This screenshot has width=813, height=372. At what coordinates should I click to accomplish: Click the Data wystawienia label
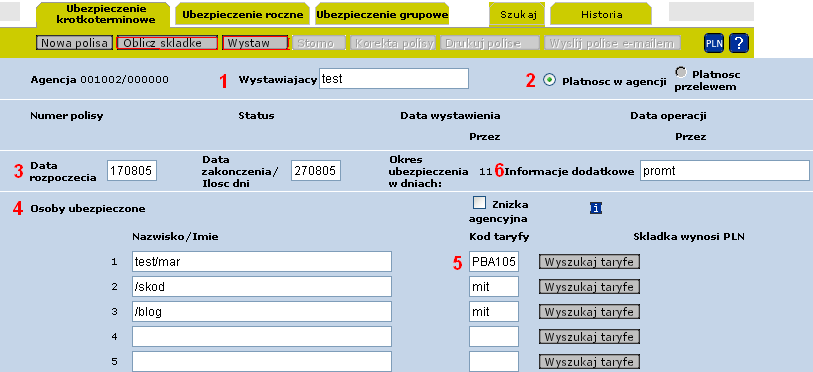coord(450,116)
